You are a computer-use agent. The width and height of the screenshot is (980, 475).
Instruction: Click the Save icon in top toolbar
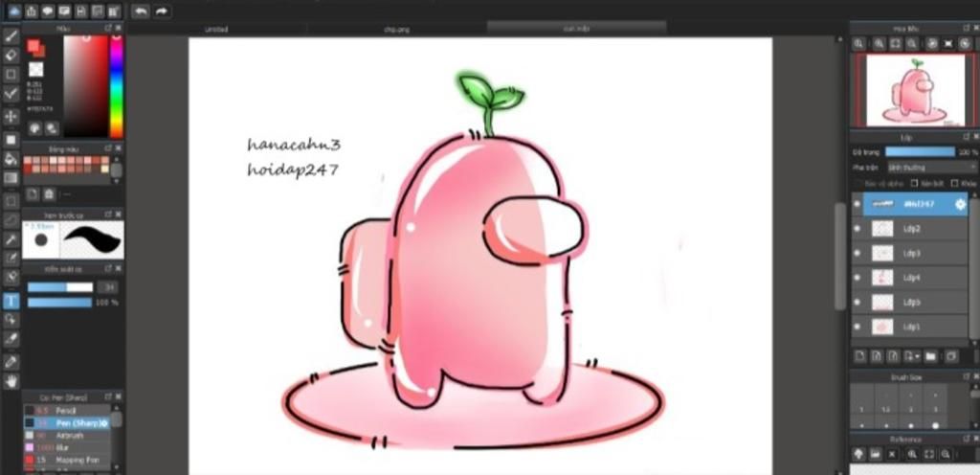[x=81, y=11]
